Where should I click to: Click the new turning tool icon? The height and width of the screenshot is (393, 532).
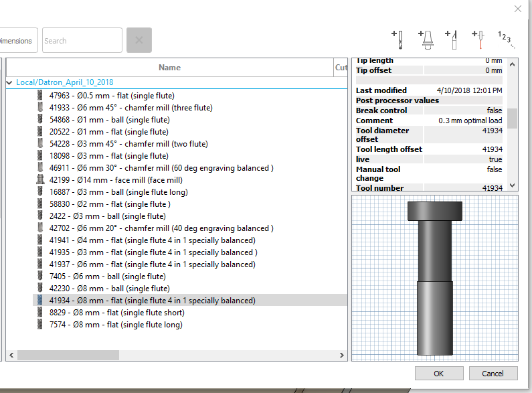point(452,40)
